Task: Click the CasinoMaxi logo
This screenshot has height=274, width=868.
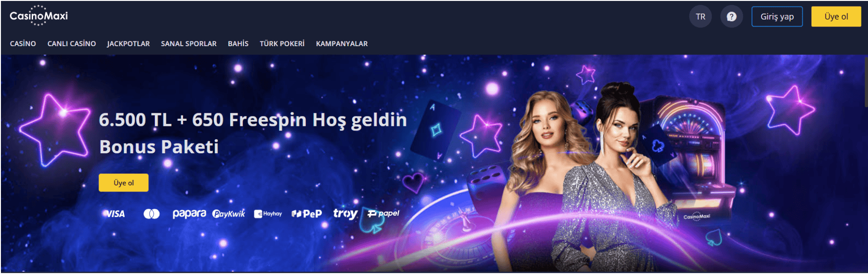Action: (39, 16)
